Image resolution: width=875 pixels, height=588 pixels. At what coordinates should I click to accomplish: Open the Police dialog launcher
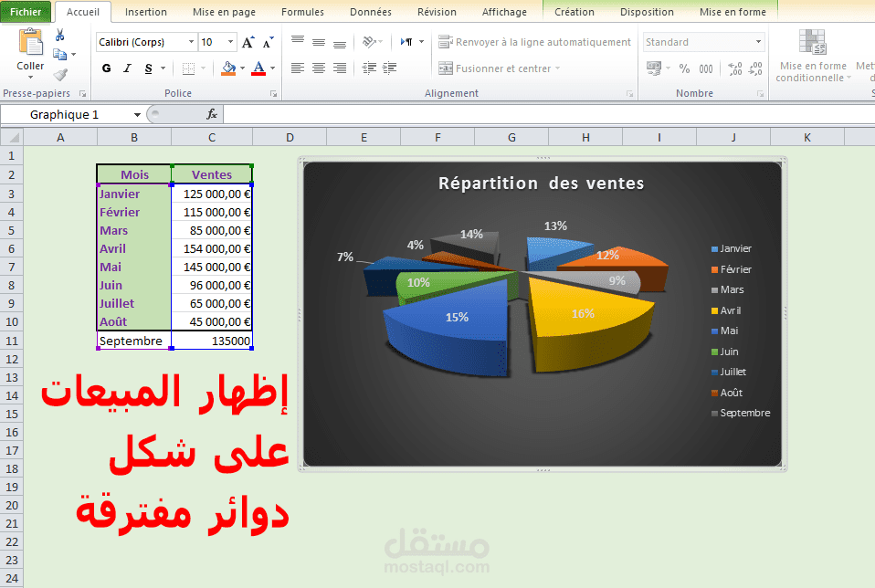(x=274, y=94)
